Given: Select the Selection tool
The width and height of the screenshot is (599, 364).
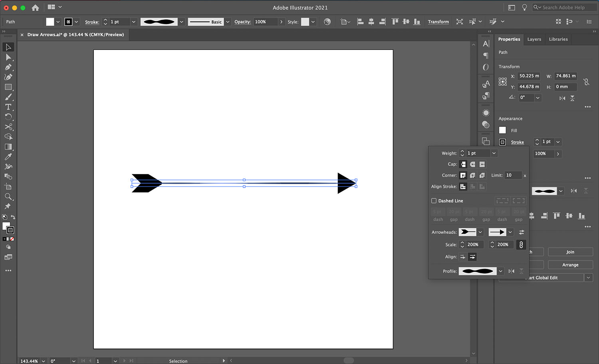Looking at the screenshot, I should pyautogui.click(x=9, y=47).
